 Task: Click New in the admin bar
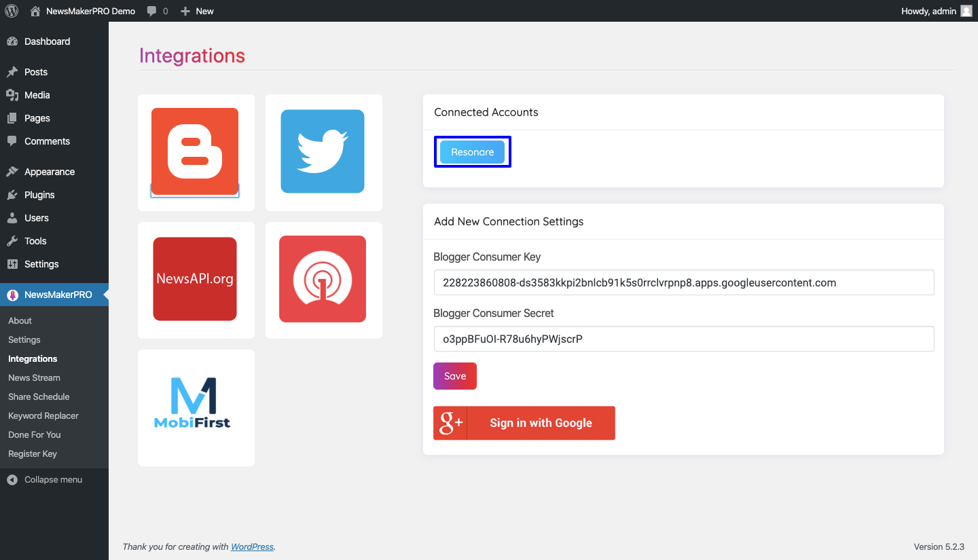tap(204, 11)
